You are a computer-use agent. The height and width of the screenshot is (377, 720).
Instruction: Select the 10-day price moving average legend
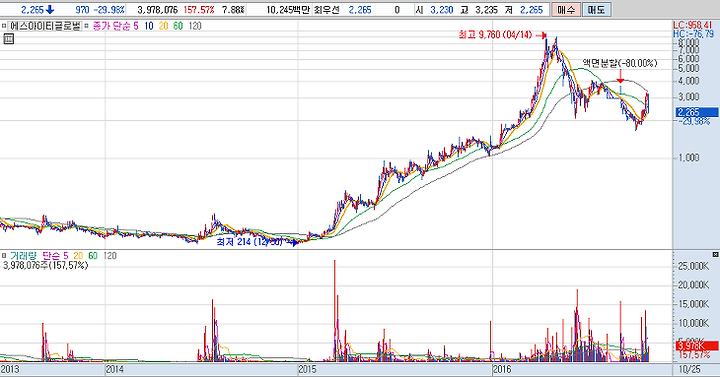click(149, 27)
